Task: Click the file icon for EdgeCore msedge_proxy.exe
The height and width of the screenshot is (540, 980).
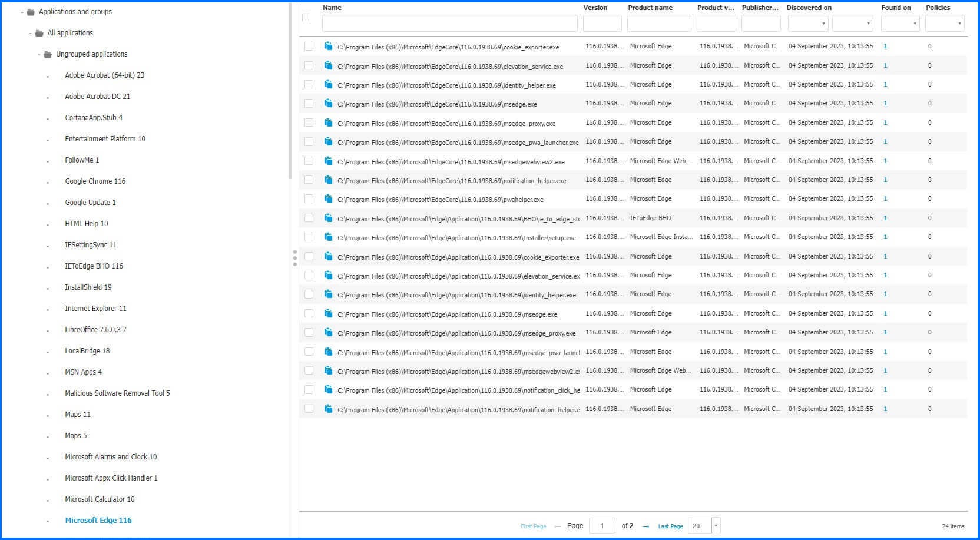Action: click(x=328, y=122)
